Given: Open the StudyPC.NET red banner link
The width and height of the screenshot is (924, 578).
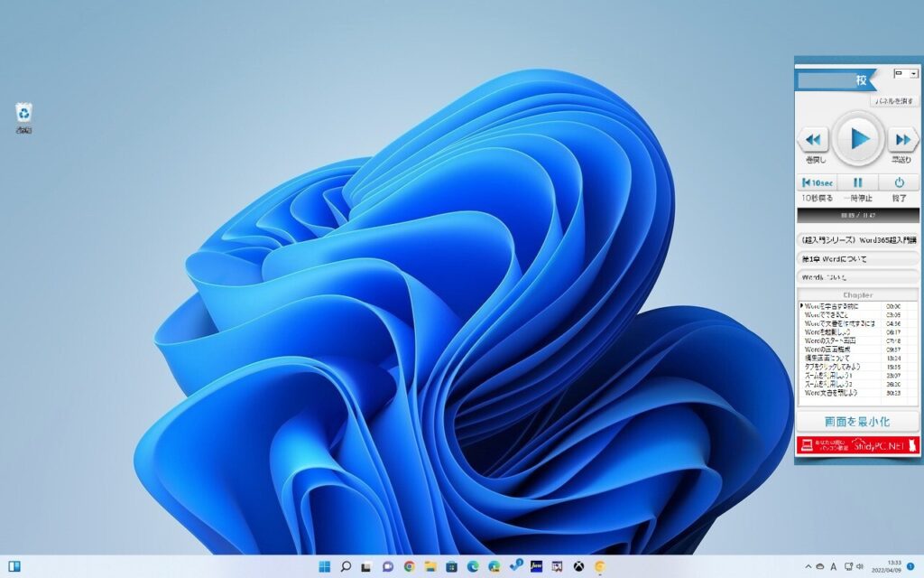Looking at the screenshot, I should point(857,445).
